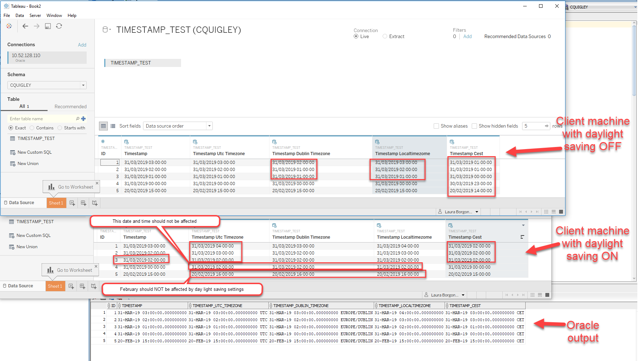Click the New Dashboard icon in top window tab bar
The height and width of the screenshot is (361, 644).
83,203
